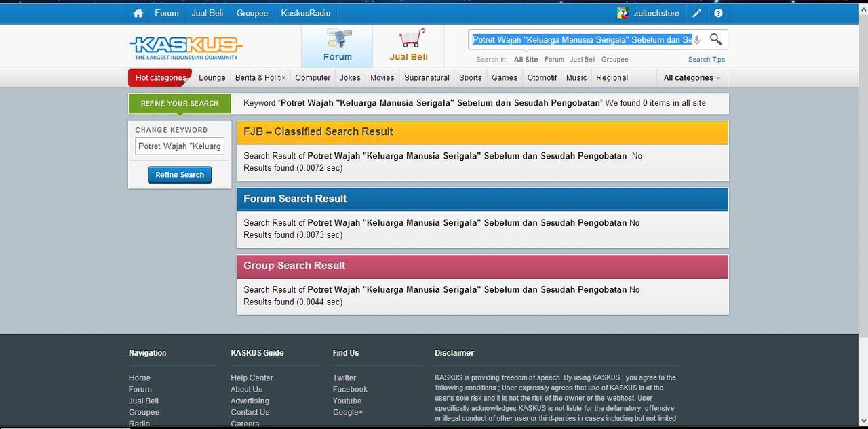Open the Games category

pyautogui.click(x=505, y=78)
